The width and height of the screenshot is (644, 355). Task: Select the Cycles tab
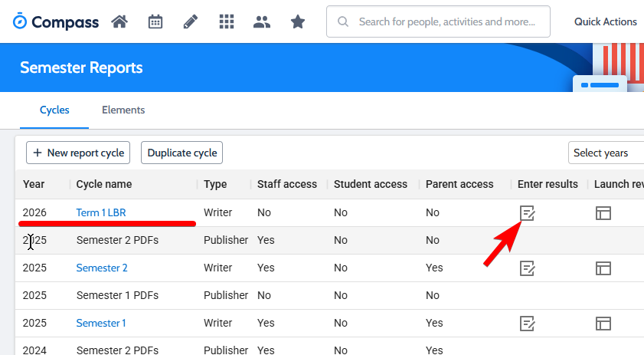(x=54, y=110)
